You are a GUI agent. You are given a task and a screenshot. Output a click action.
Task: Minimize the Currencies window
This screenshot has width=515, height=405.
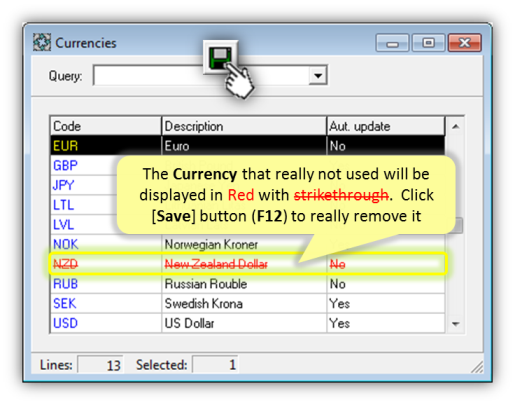click(392, 43)
